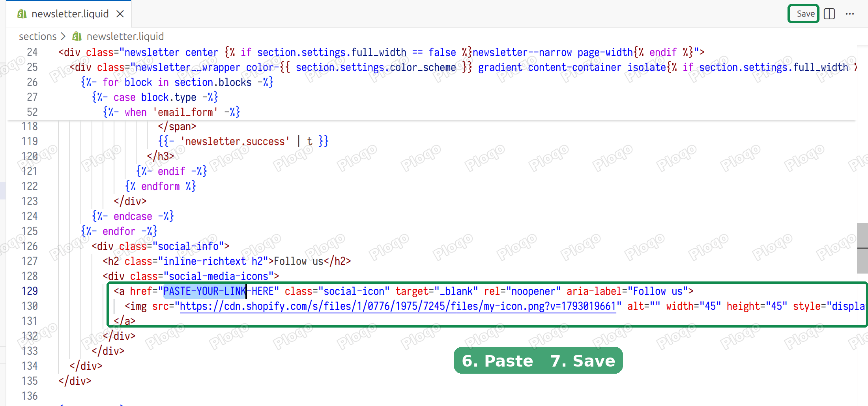
Task: Click the Shopify icon on the tab
Action: click(22, 14)
